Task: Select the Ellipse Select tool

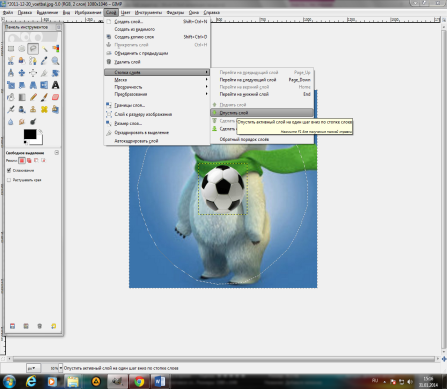Action: (22, 49)
